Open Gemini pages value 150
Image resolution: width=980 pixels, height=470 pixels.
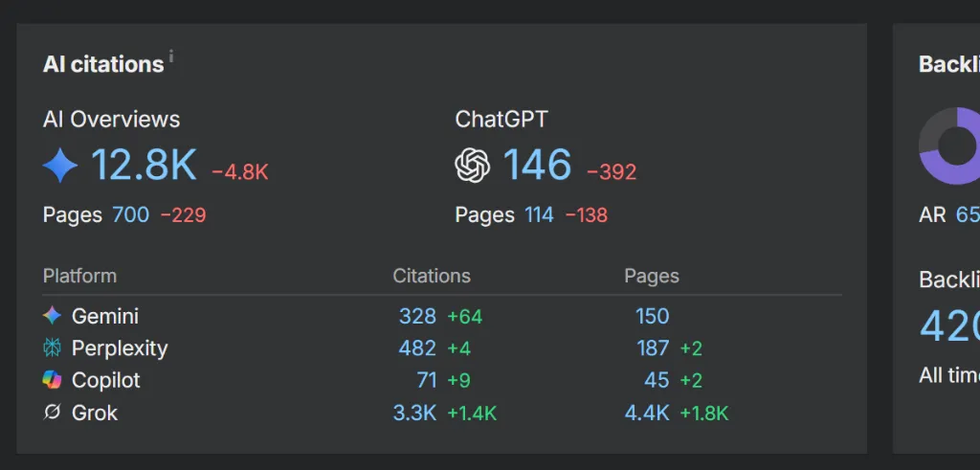pyautogui.click(x=653, y=316)
